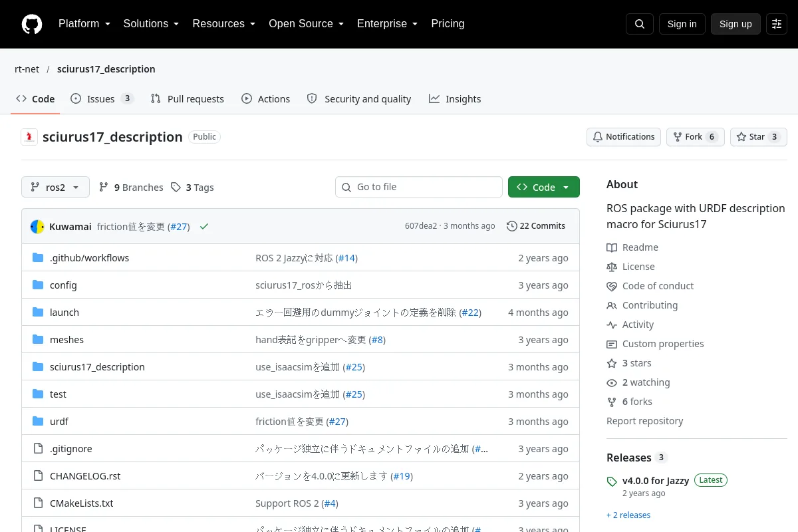Click the note icon beside Custom properties
798x532 pixels.
[x=612, y=344]
